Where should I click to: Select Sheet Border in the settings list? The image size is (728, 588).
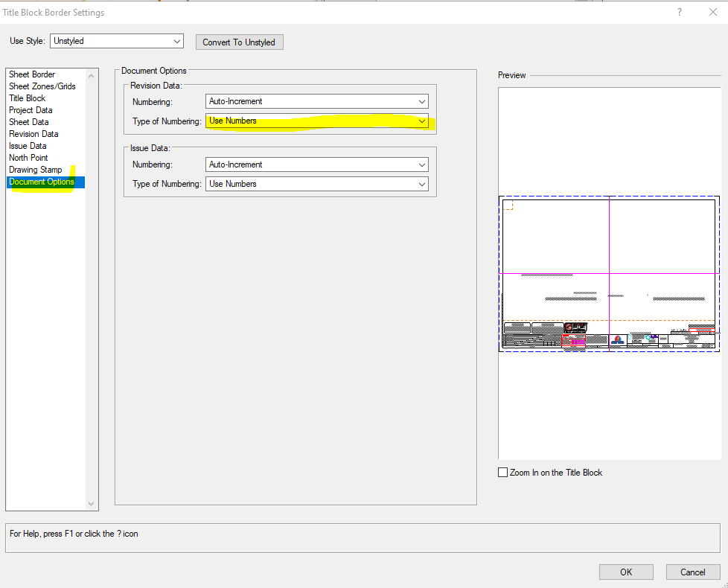click(31, 74)
